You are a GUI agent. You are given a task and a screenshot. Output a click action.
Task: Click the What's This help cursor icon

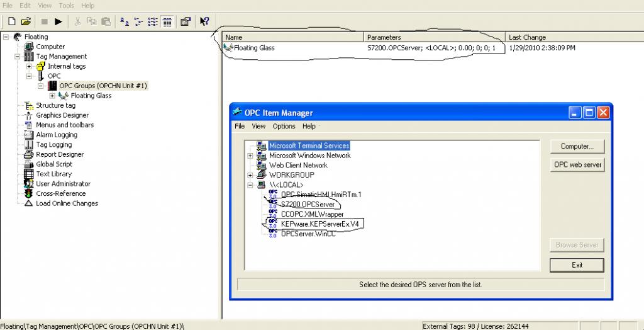pos(204,21)
